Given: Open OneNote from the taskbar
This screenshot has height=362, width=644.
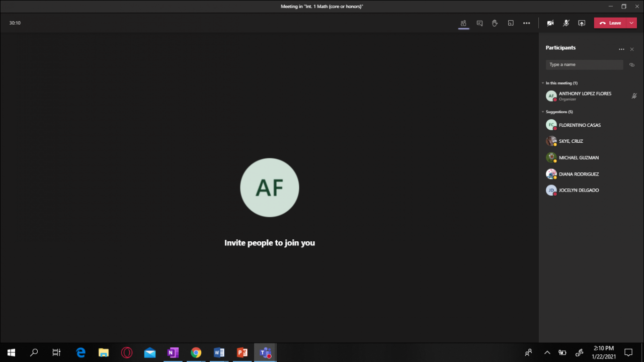Looking at the screenshot, I should pos(173,352).
